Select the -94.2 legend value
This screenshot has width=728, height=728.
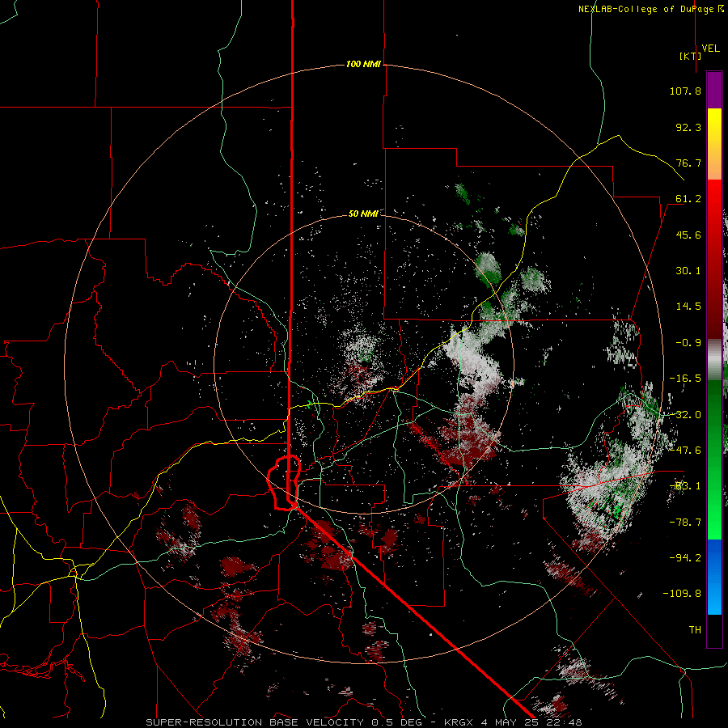pyautogui.click(x=685, y=558)
